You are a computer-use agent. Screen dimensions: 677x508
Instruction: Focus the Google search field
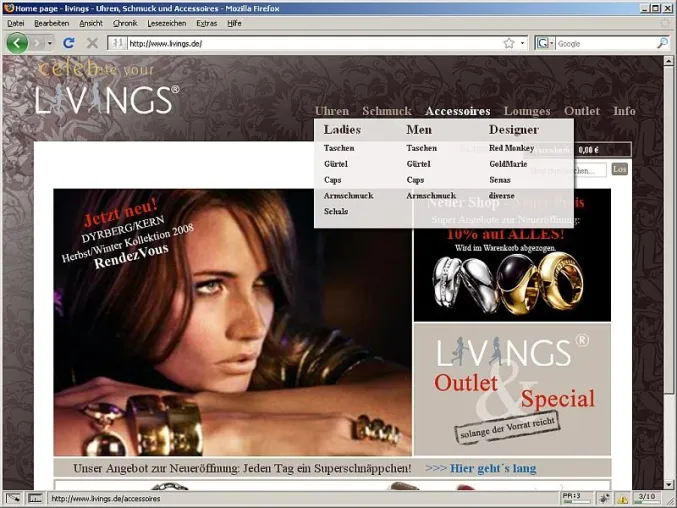606,43
